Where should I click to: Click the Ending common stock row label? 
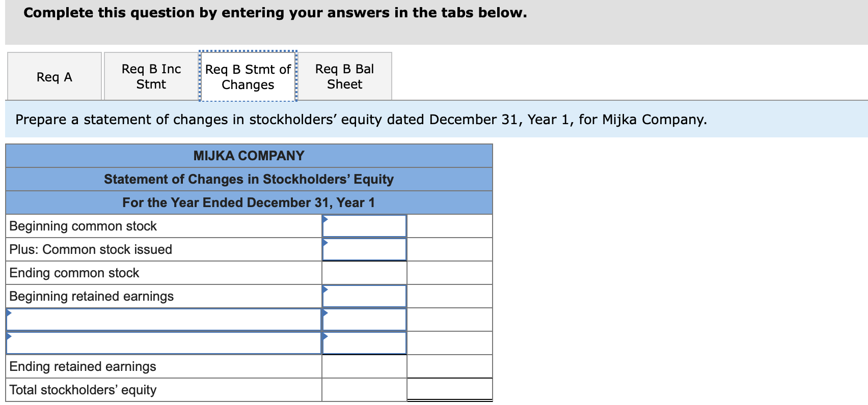pyautogui.click(x=74, y=272)
